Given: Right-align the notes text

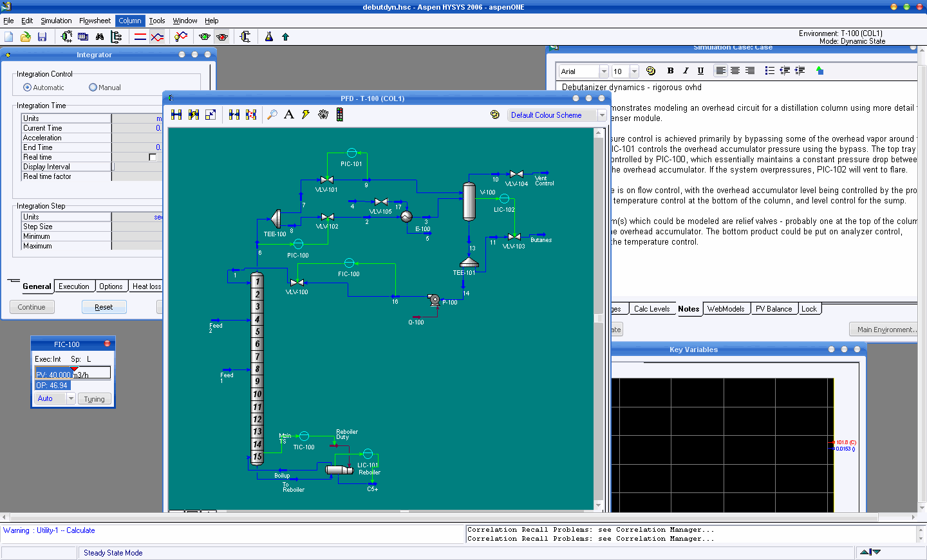Looking at the screenshot, I should (750, 71).
